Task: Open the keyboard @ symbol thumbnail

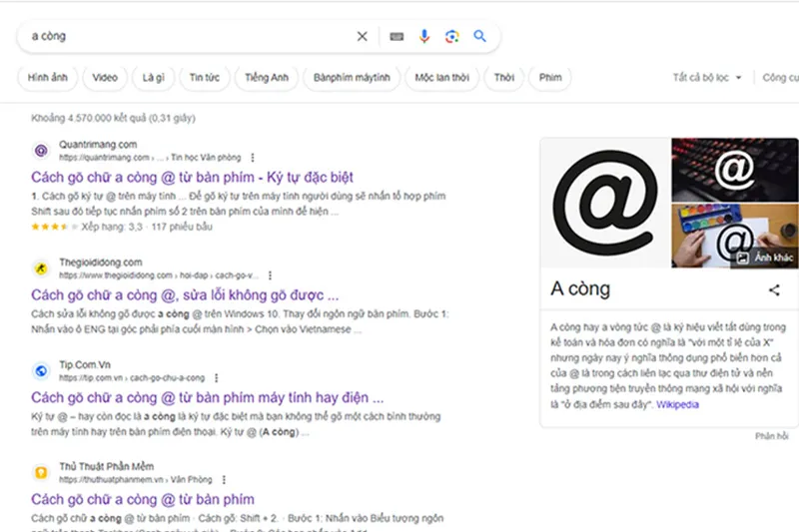Action: coord(735,170)
